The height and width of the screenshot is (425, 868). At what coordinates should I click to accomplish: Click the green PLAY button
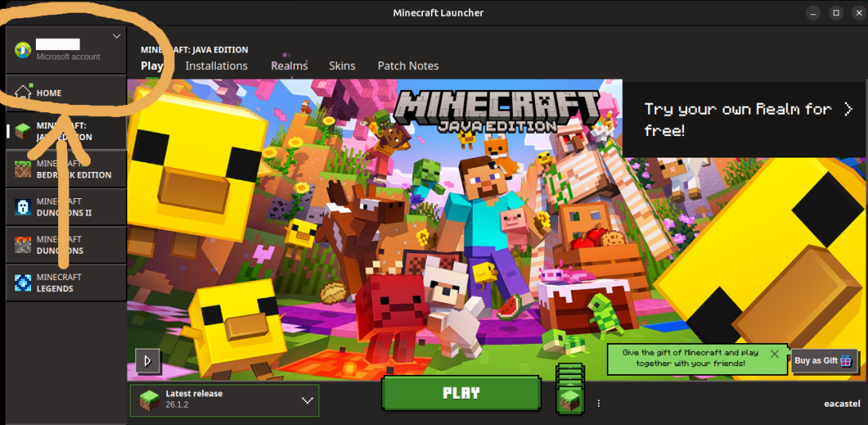click(460, 393)
